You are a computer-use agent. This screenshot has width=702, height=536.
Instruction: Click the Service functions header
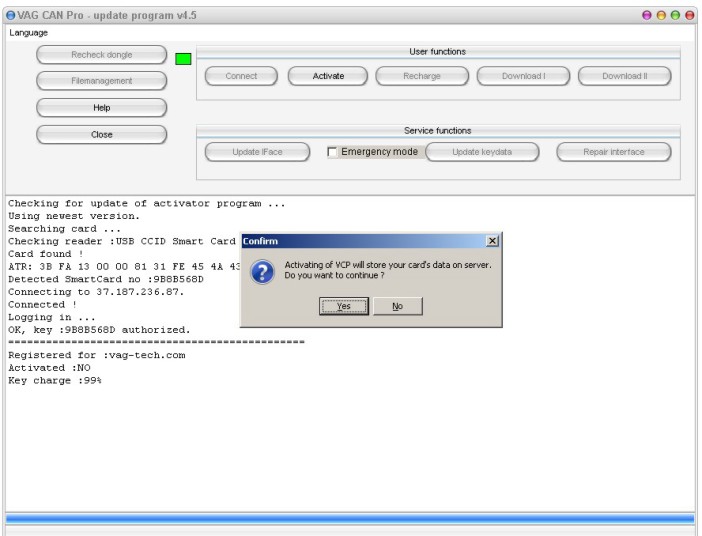point(437,131)
